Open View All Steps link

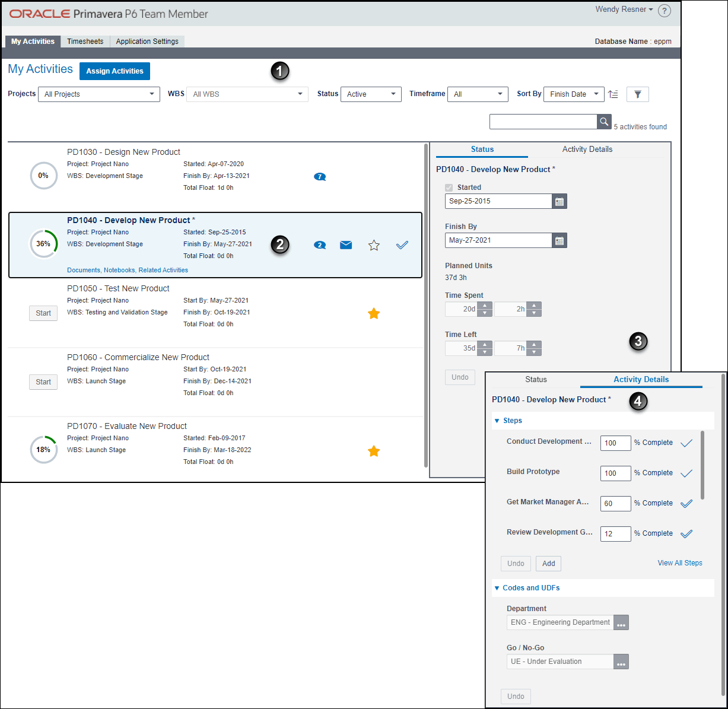[x=680, y=563]
